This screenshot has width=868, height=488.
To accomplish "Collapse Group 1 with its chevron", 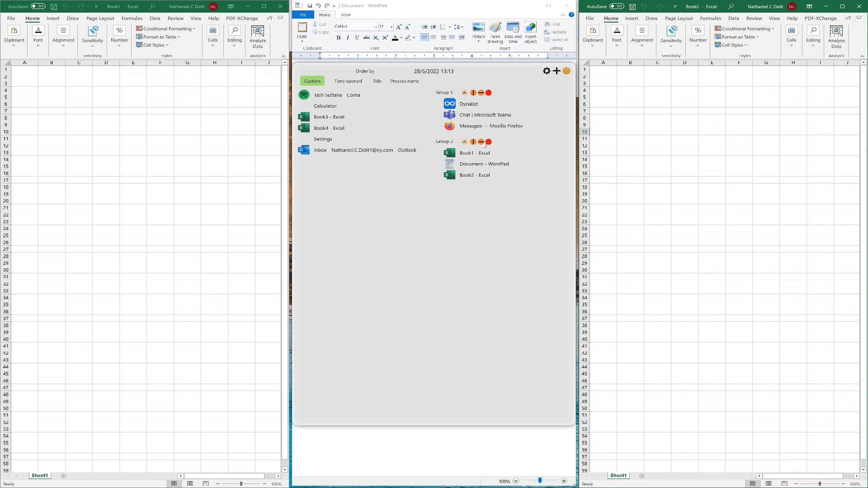I will coord(464,93).
